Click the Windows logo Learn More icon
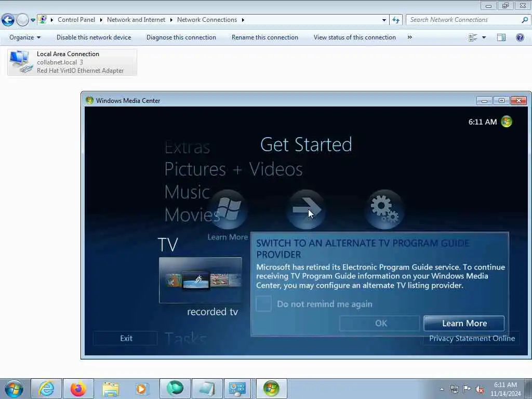Viewport: 532px width, 399px height. click(x=228, y=209)
